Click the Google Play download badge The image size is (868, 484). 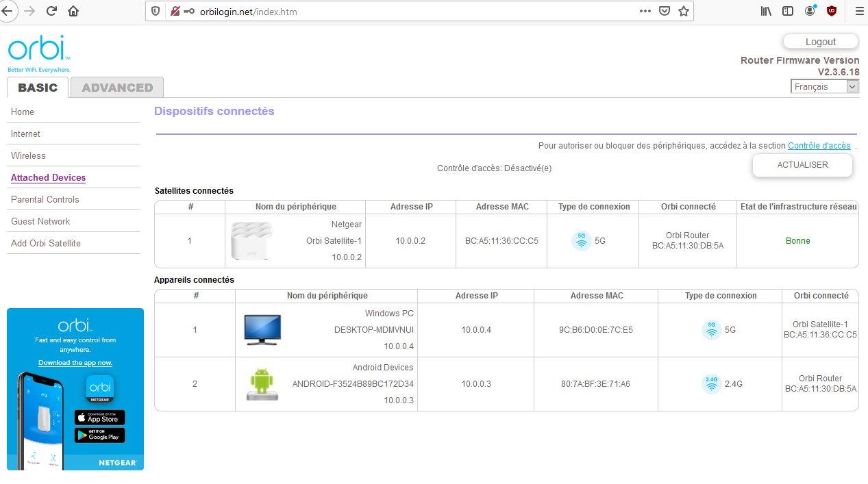click(x=100, y=435)
